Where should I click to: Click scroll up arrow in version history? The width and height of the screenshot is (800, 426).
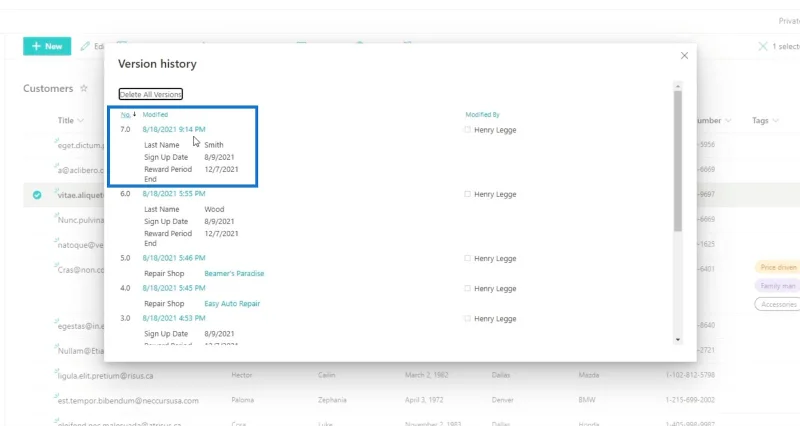click(x=678, y=86)
